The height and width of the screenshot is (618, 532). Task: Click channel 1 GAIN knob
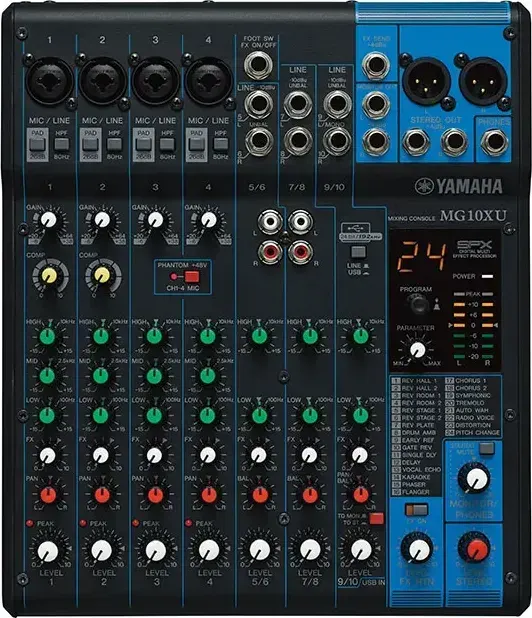tap(49, 220)
